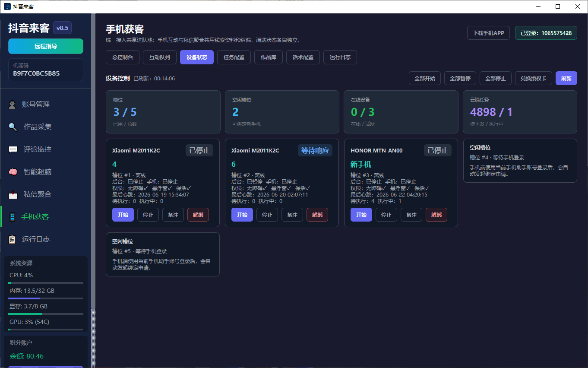This screenshot has width=588, height=368.
Task: Click 全部开始 button
Action: coord(425,78)
